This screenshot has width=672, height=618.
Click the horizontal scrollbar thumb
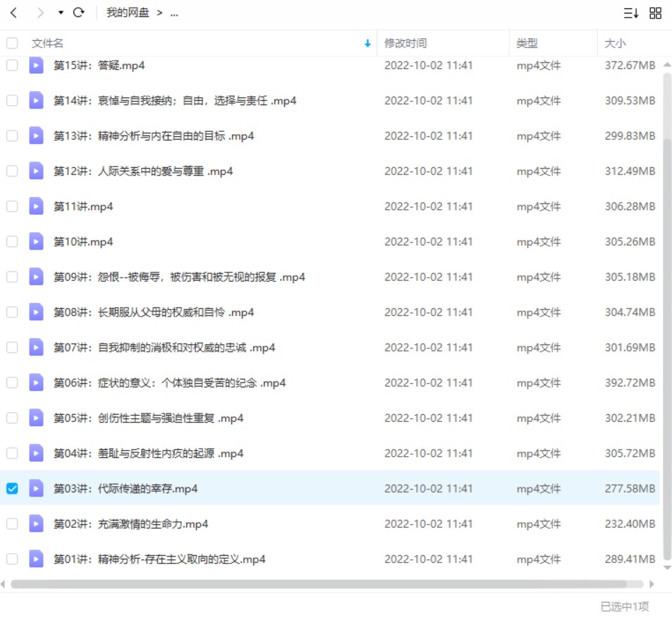[x=319, y=583]
